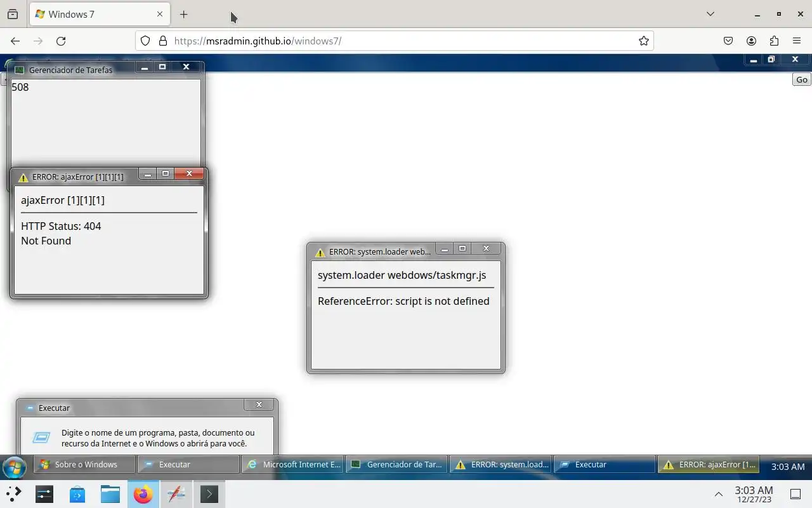Screen dimensions: 812x508
Task: Click the Go button in Internet Explorer
Action: [x=802, y=79]
